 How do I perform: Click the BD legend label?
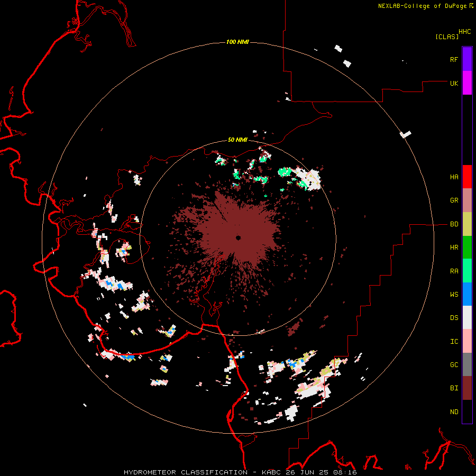454,224
